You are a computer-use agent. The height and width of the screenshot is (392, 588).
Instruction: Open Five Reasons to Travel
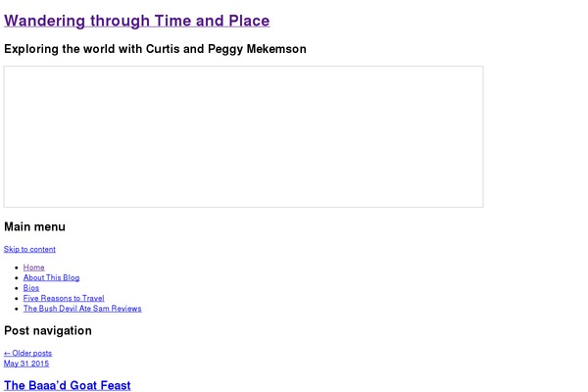pyautogui.click(x=64, y=298)
